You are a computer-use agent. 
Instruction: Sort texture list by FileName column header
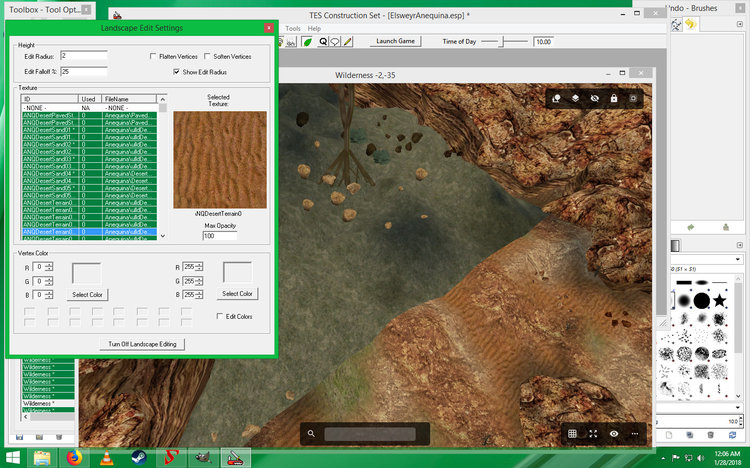(x=129, y=99)
